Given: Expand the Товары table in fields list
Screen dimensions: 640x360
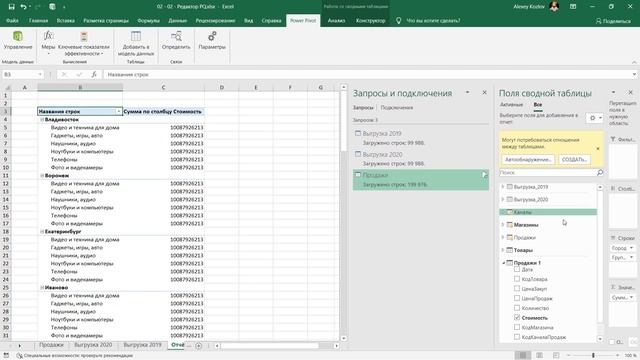Looking at the screenshot, I should (x=503, y=250).
